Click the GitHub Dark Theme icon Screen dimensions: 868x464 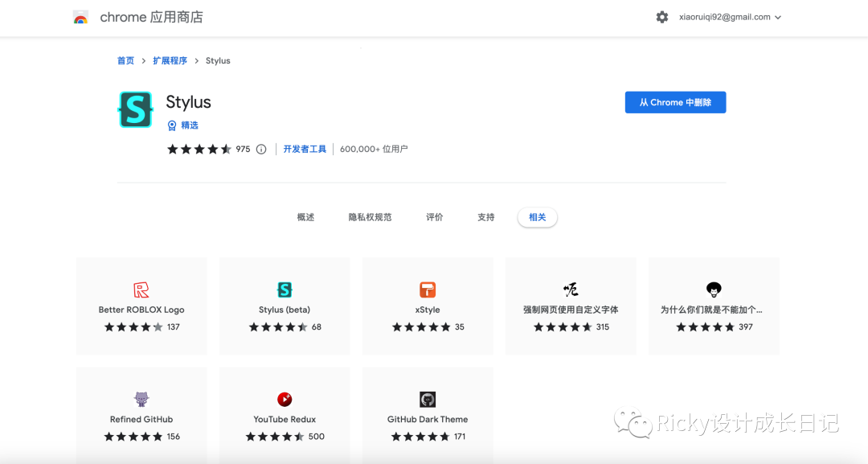[428, 399]
